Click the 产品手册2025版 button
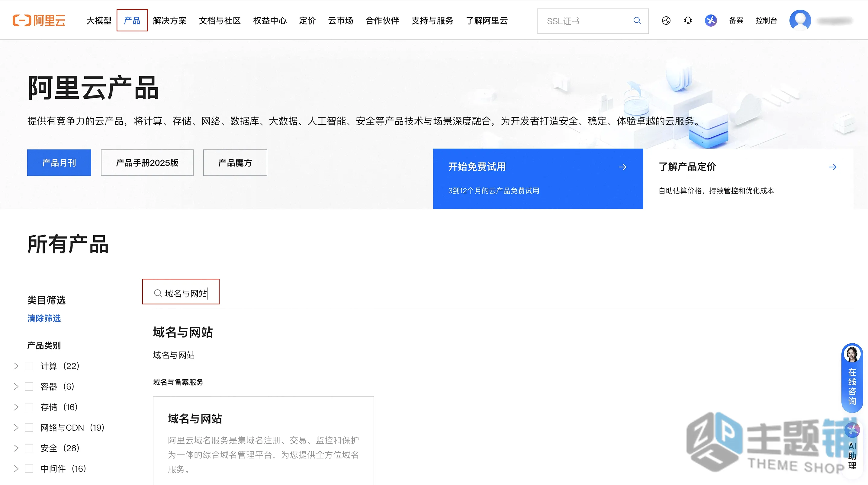Viewport: 868px width, 485px height. [147, 163]
